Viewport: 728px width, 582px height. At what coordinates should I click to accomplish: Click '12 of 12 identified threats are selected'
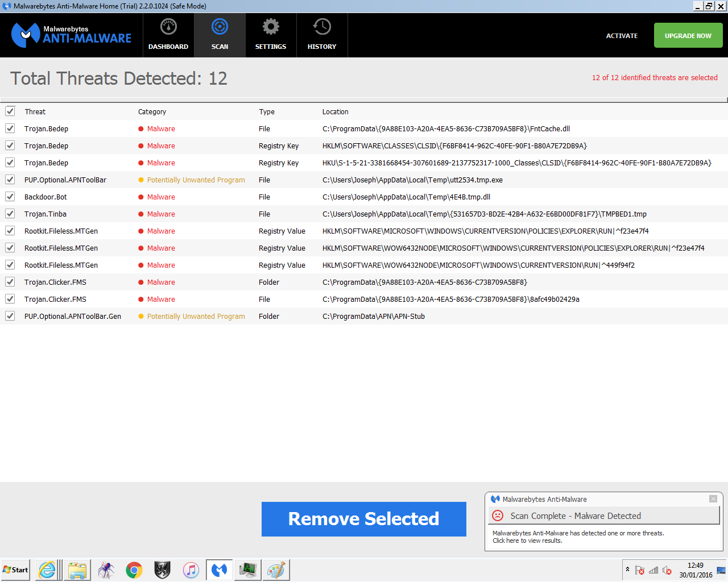[x=655, y=78]
